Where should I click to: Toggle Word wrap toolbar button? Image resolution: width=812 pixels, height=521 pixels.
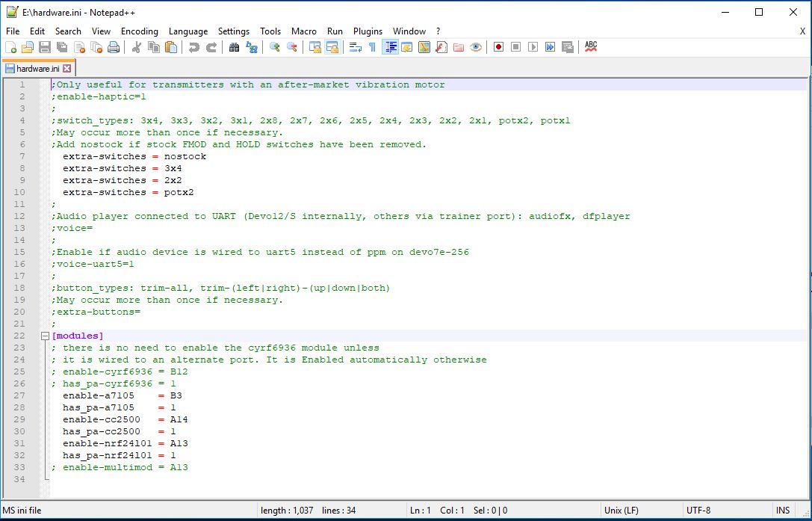(355, 47)
